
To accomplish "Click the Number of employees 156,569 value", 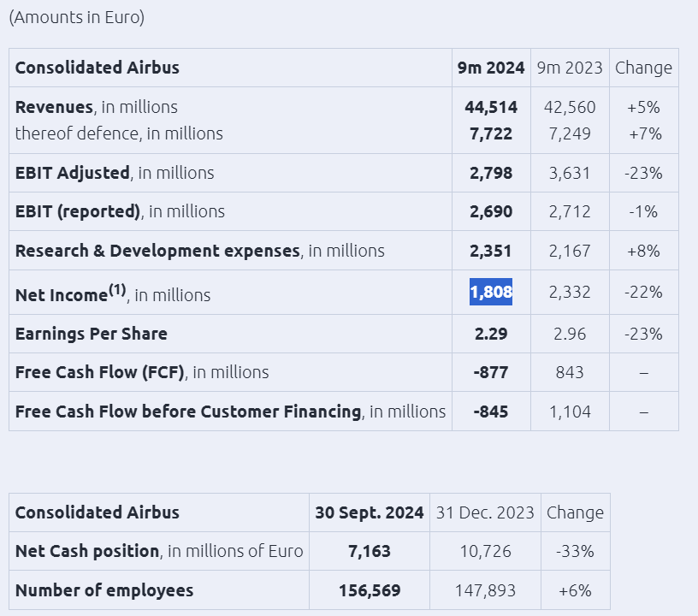I will pyautogui.click(x=370, y=590).
